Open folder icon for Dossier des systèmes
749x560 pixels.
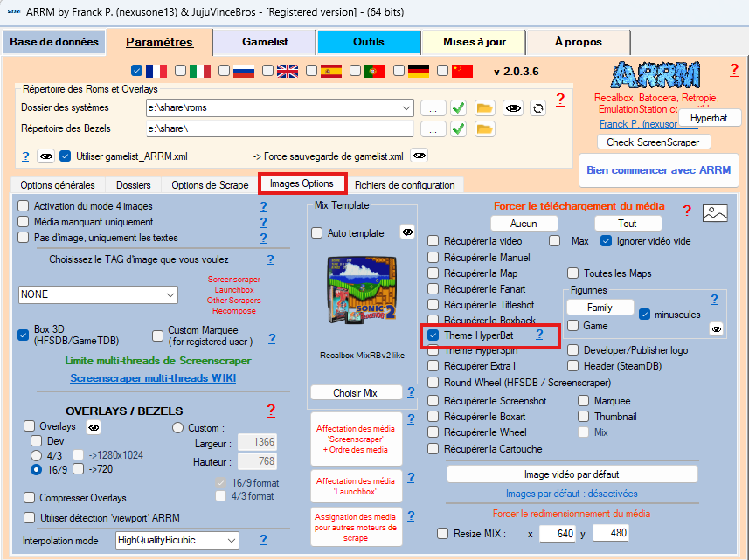click(485, 107)
